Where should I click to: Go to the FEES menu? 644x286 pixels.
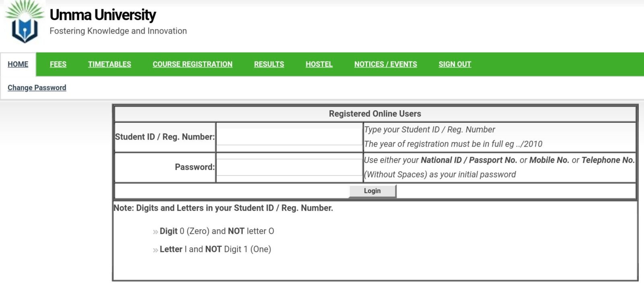(x=58, y=64)
